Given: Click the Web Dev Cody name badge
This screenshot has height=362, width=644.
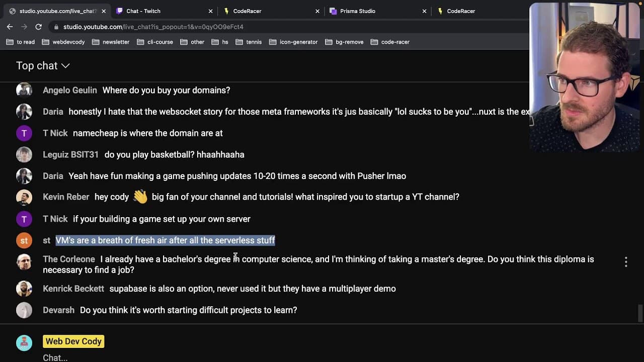Looking at the screenshot, I should [x=73, y=341].
